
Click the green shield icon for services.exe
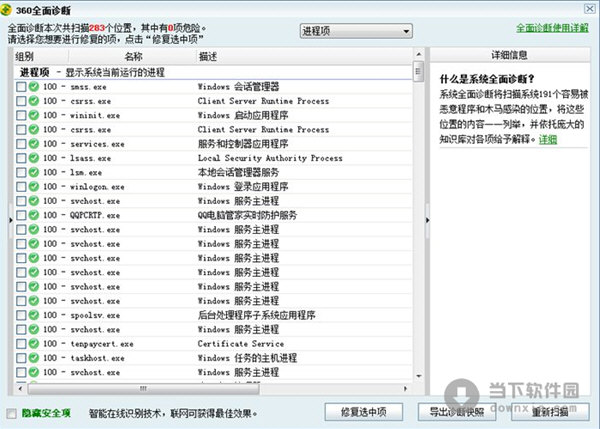[x=34, y=144]
